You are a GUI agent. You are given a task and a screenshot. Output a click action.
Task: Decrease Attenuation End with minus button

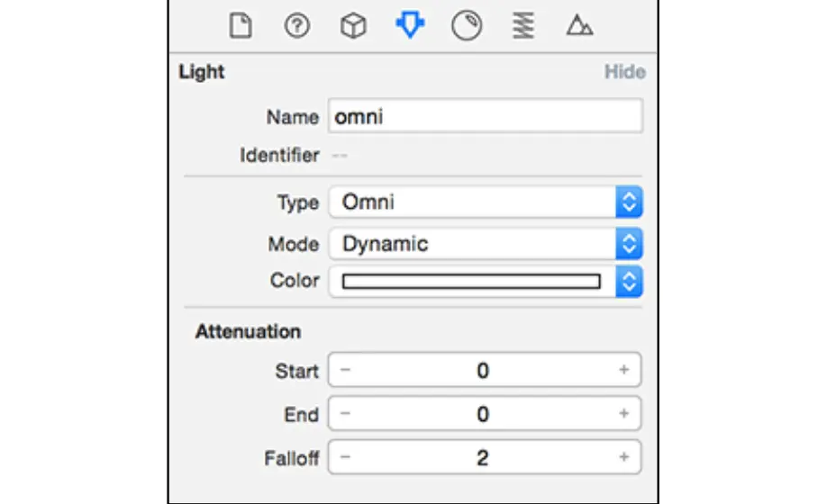click(345, 413)
